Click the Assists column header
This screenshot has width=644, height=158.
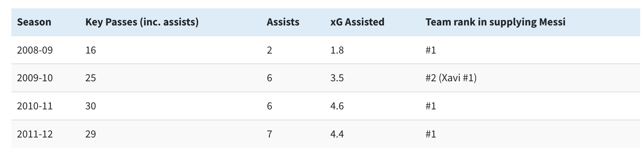[283, 22]
